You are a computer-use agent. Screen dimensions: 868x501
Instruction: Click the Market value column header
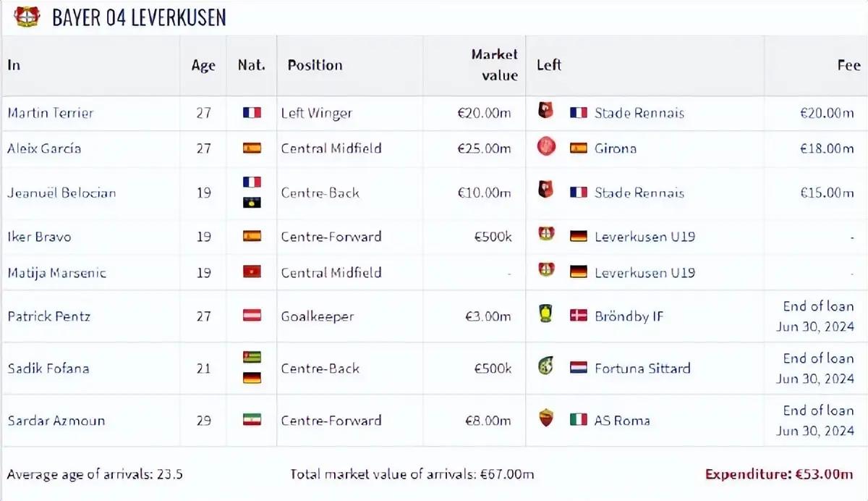(494, 65)
